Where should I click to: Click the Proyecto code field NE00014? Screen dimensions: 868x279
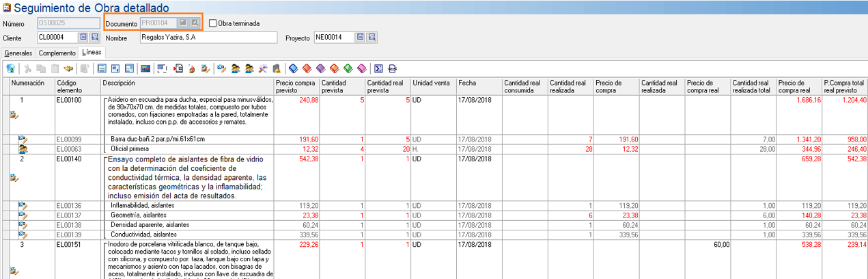pyautogui.click(x=334, y=37)
